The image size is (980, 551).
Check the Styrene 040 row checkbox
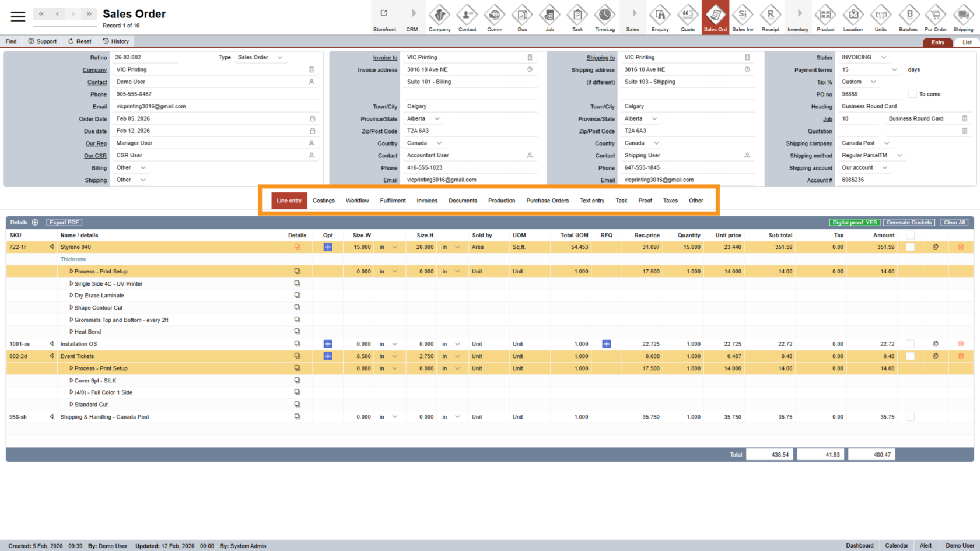tap(910, 247)
